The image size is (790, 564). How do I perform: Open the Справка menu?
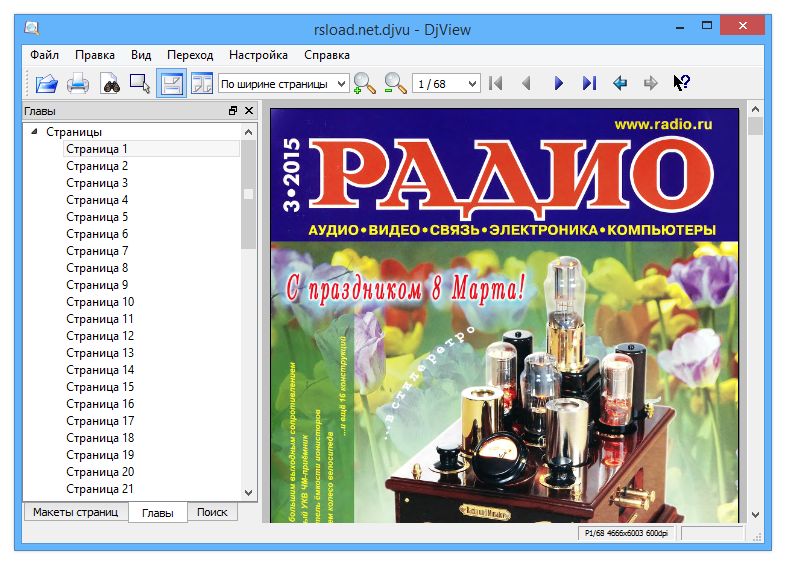[x=326, y=55]
